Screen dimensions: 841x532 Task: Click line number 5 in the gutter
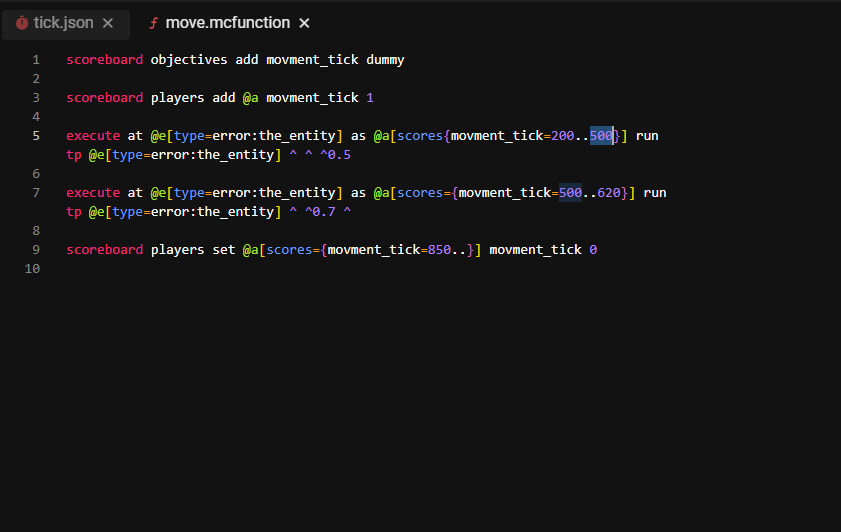click(36, 136)
